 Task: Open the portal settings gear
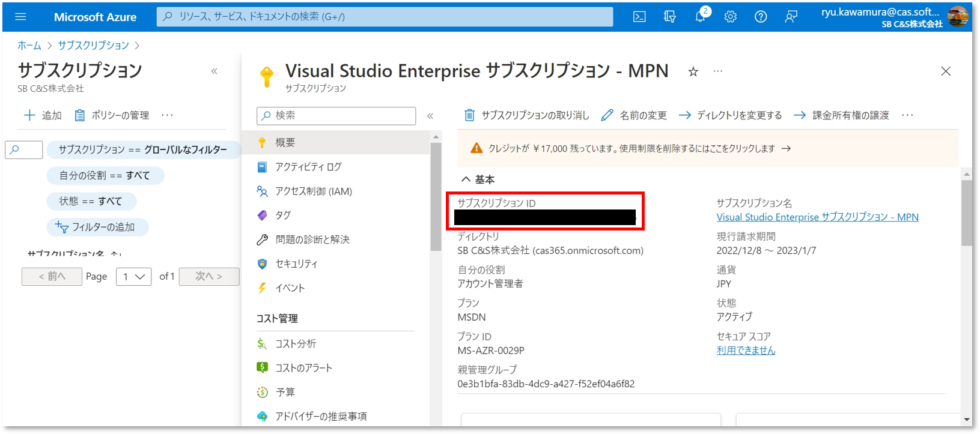tap(731, 17)
